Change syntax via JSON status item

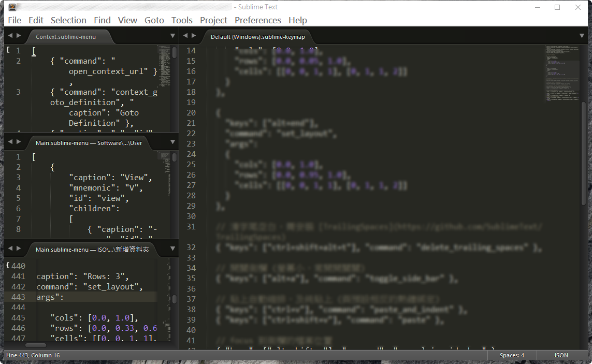[x=561, y=355]
